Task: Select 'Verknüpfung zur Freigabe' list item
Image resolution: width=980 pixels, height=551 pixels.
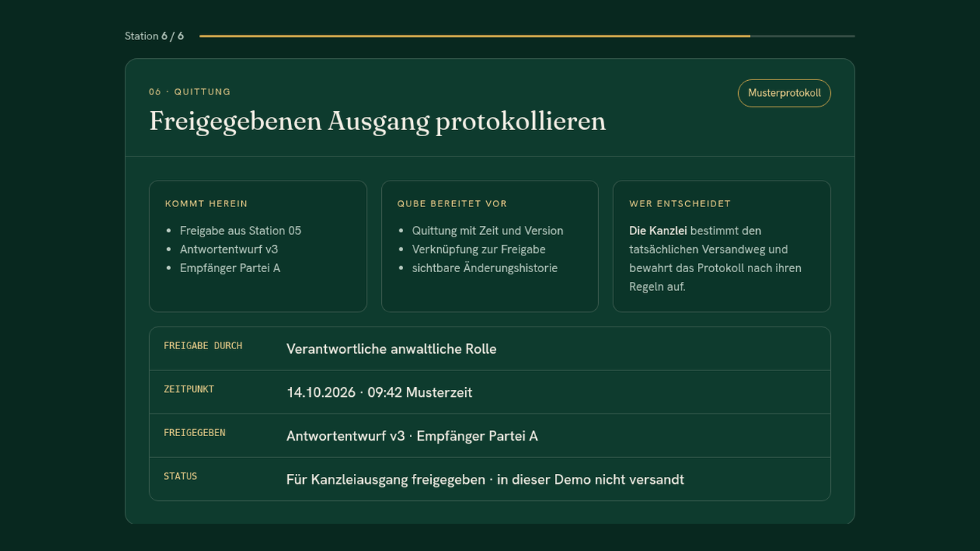Action: 479,249
